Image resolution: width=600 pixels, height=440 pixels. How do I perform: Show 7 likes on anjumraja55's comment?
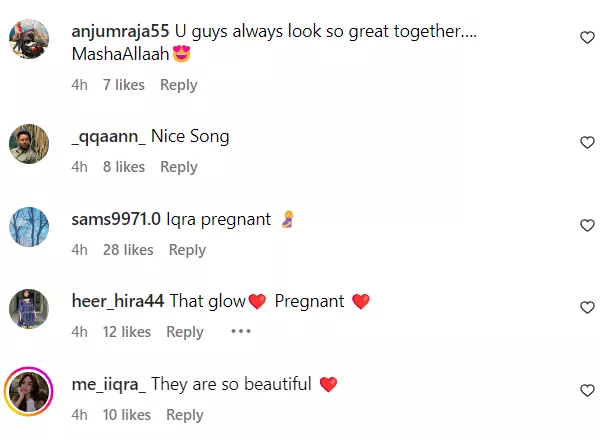point(124,85)
